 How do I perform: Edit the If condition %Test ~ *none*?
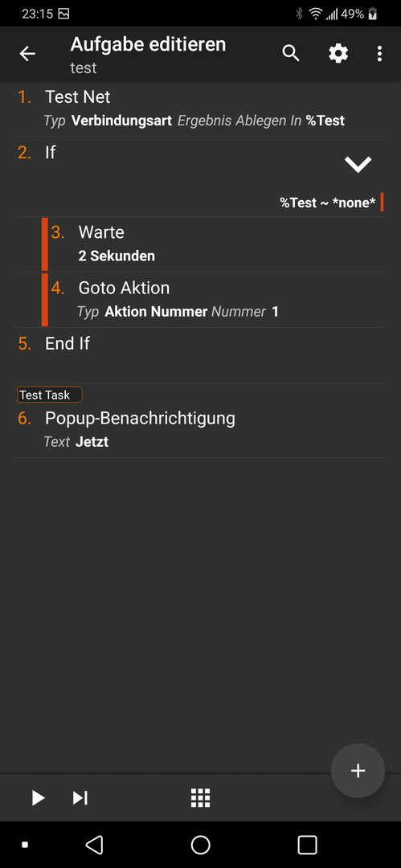point(327,203)
